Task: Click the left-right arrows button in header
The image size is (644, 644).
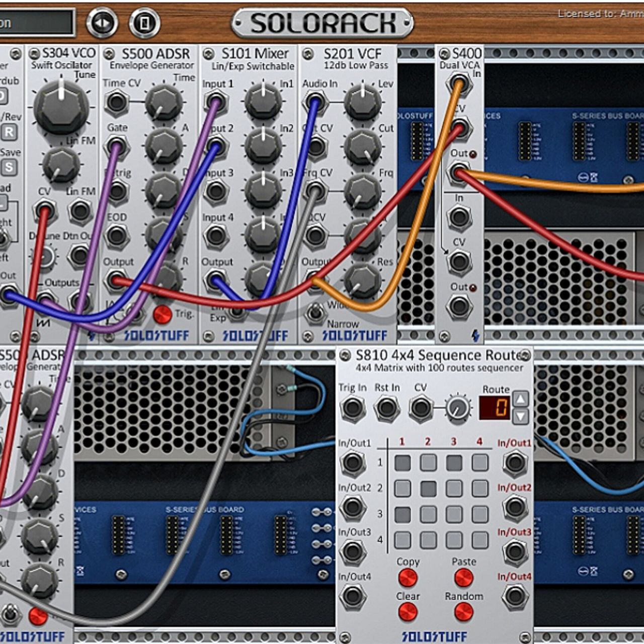Action: (102, 23)
